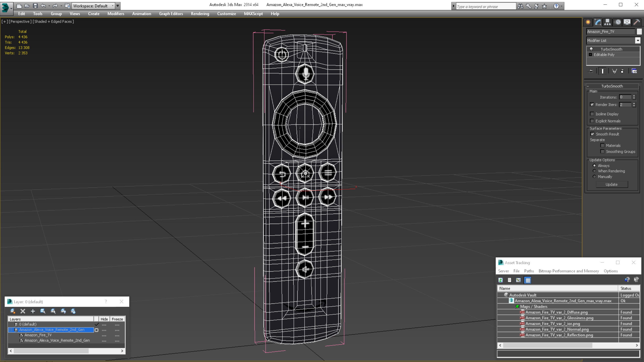The image size is (644, 362).
Task: Click the Update button in TurboSmooth
Action: [x=612, y=184]
